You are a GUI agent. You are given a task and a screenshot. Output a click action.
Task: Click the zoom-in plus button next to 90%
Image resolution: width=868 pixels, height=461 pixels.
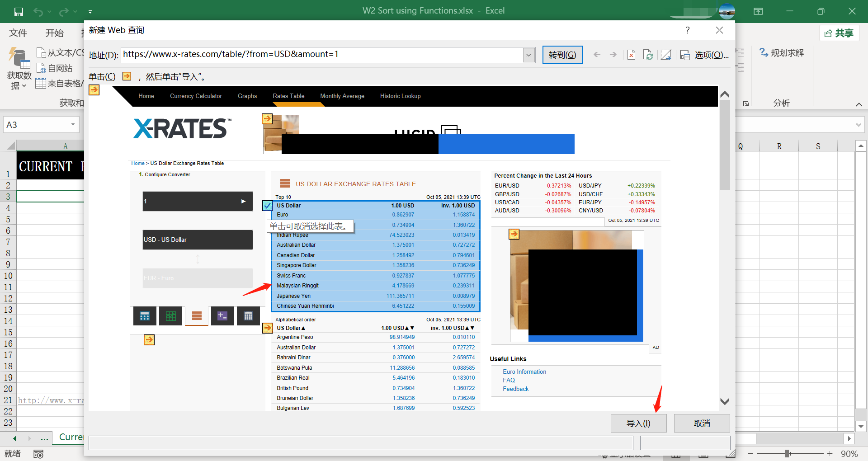(x=830, y=453)
